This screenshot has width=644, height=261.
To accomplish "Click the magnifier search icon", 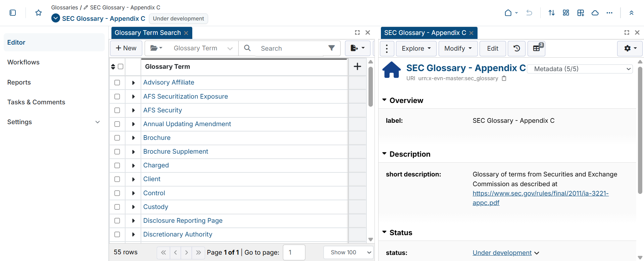I will point(247,48).
